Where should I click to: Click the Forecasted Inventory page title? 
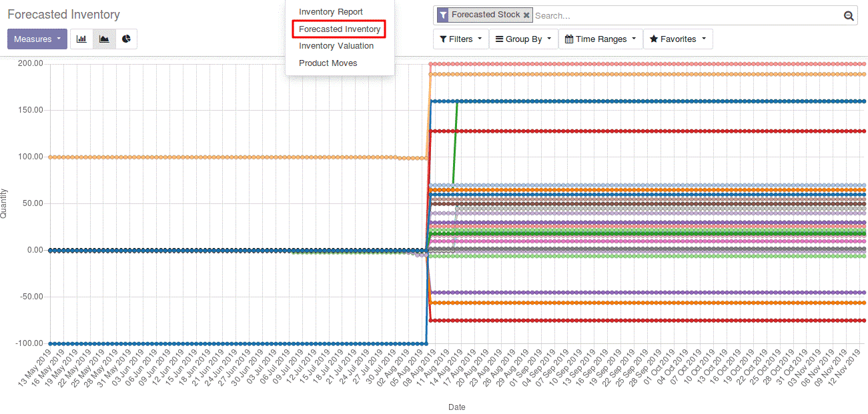click(64, 14)
